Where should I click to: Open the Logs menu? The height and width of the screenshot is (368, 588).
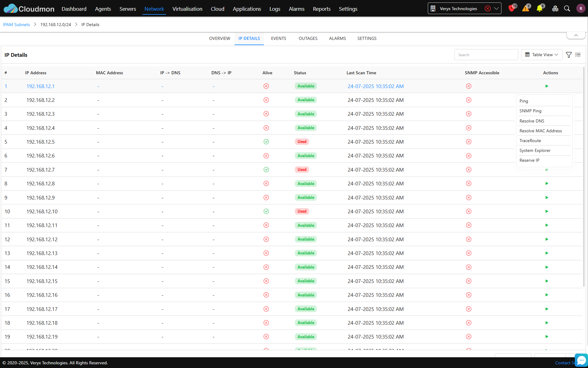[x=275, y=9]
